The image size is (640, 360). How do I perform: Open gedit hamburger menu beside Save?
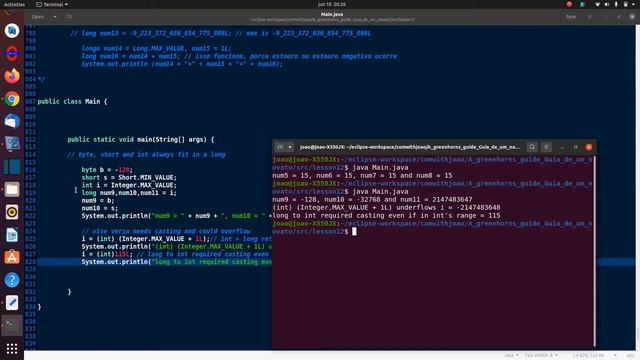(589, 17)
